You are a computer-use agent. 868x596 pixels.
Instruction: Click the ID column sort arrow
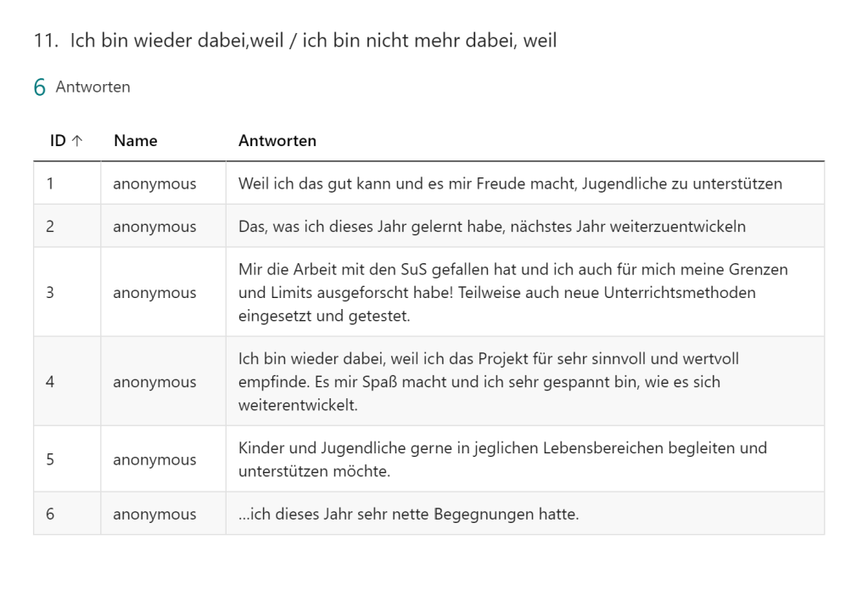tap(77, 142)
